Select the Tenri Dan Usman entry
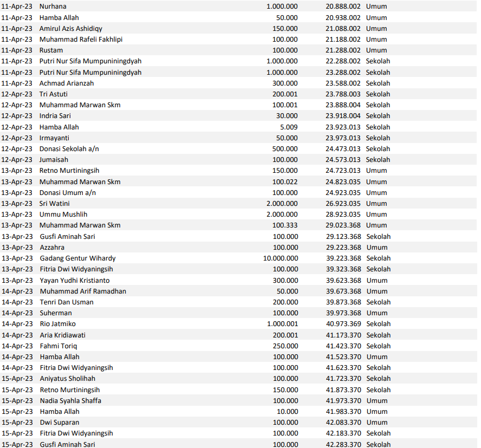 [x=67, y=302]
